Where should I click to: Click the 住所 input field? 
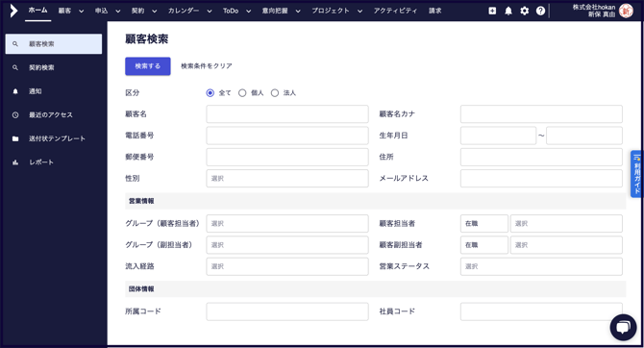(x=541, y=157)
